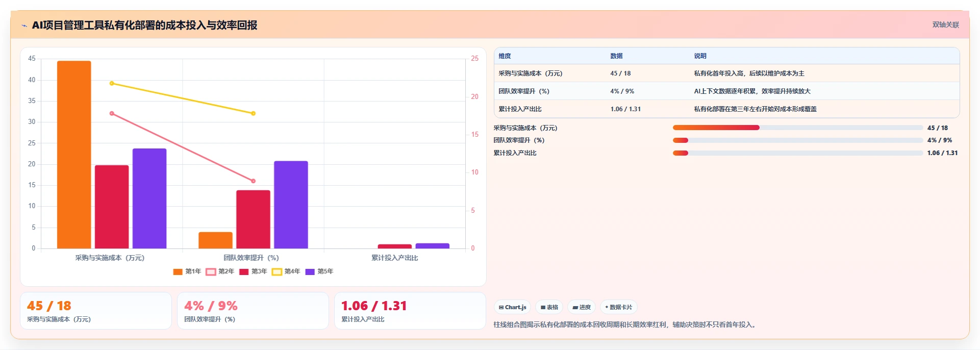Click the red 团队效率提升 bar

253,219
